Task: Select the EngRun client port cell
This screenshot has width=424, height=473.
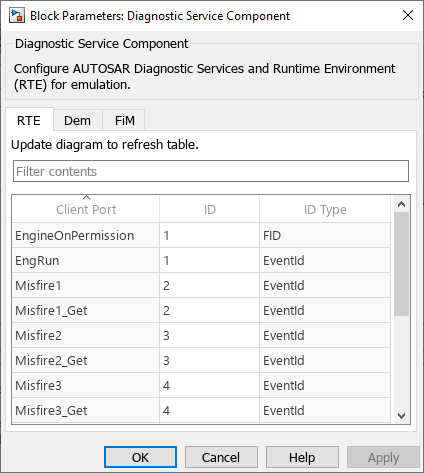Action: point(86,261)
